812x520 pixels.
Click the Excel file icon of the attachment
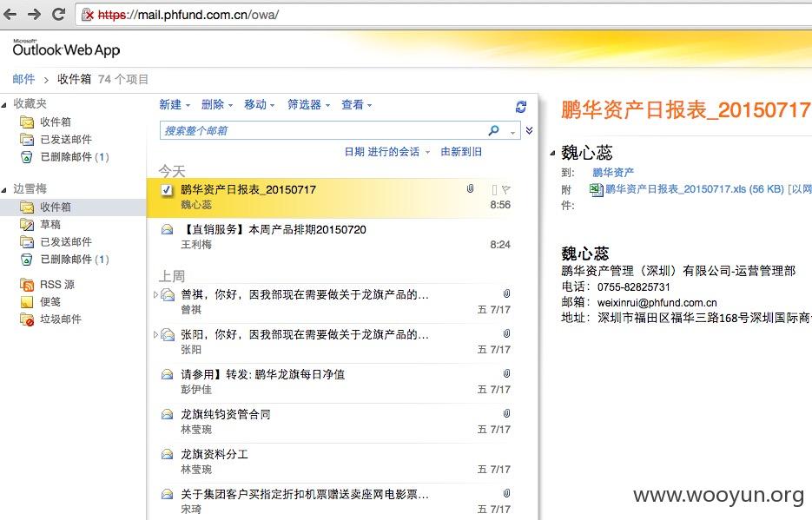[x=596, y=189]
